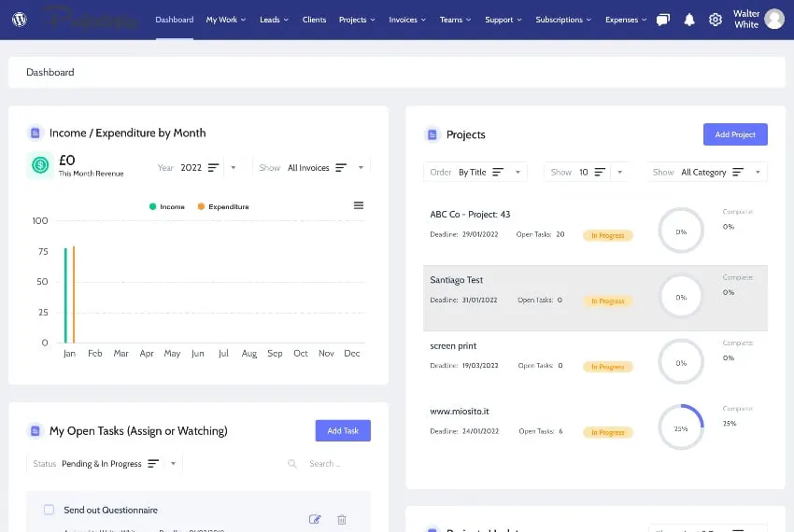
Task: Open the Teams menu
Action: point(455,20)
